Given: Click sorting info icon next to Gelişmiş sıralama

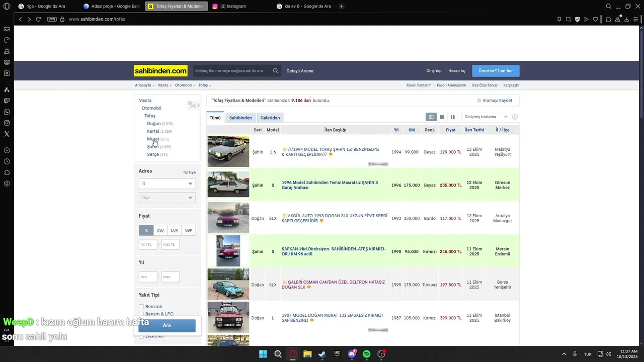Looking at the screenshot, I should tap(515, 117).
